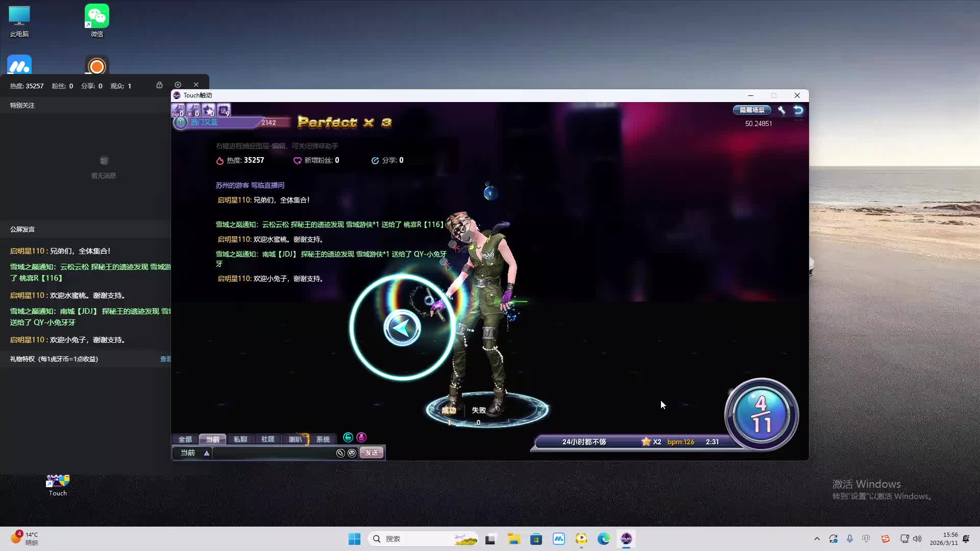980x551 pixels.
Task: Click the 查看 link beside gift privileges
Action: pyautogui.click(x=165, y=359)
